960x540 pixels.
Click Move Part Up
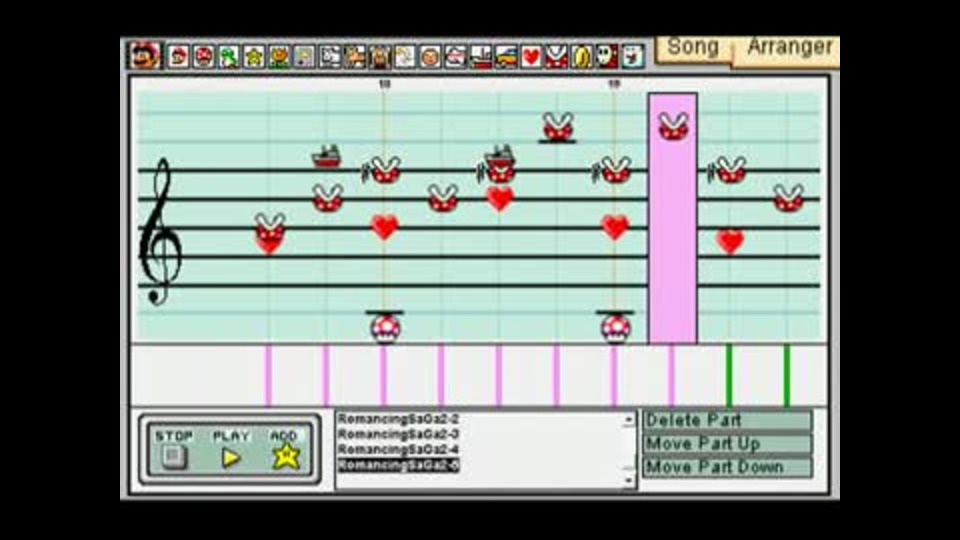click(x=727, y=444)
